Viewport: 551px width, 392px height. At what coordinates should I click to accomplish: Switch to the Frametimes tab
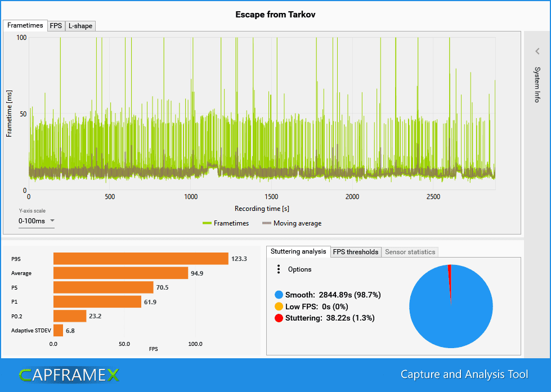pos(25,26)
